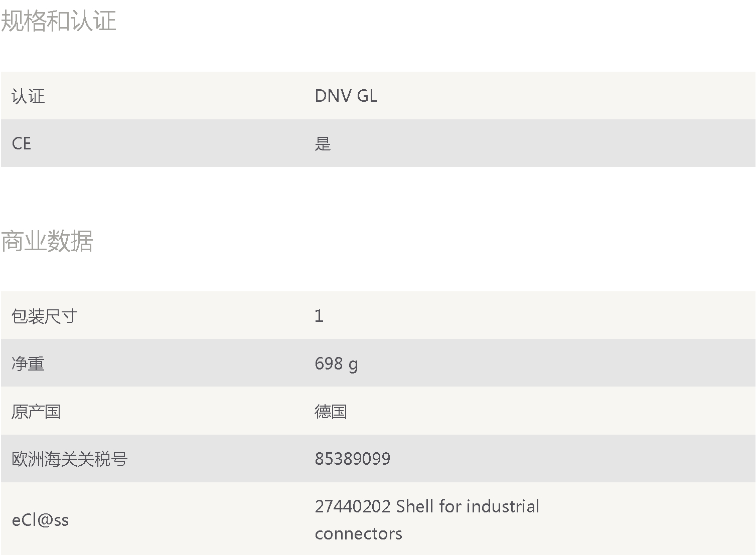Click the word connectors in eCl@ss value
Screen dimensions: 756x555
(359, 534)
